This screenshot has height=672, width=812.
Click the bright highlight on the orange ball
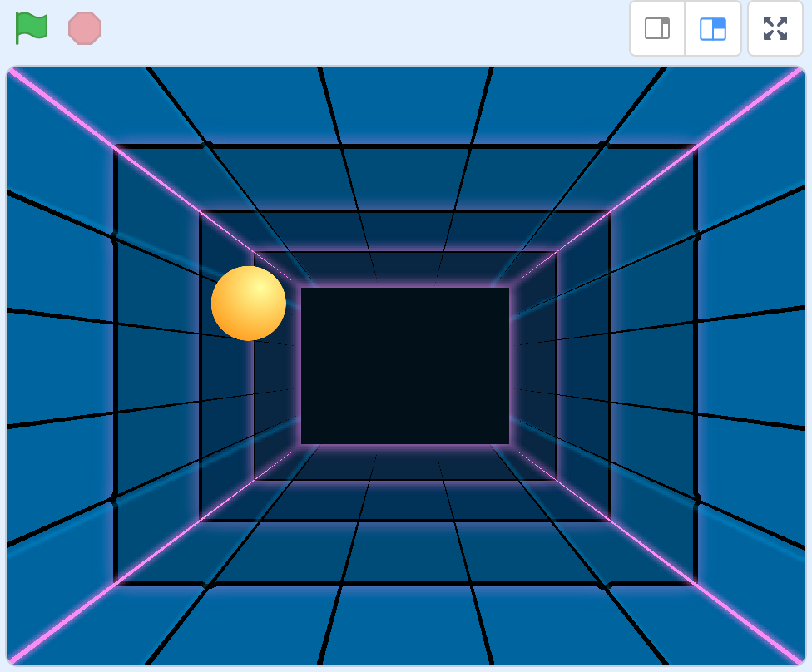coord(260,291)
